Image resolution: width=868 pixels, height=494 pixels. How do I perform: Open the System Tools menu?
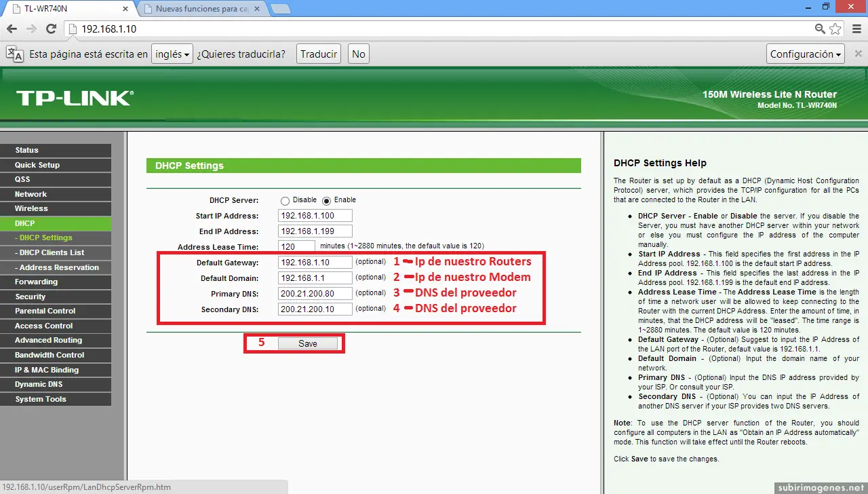(x=56, y=399)
